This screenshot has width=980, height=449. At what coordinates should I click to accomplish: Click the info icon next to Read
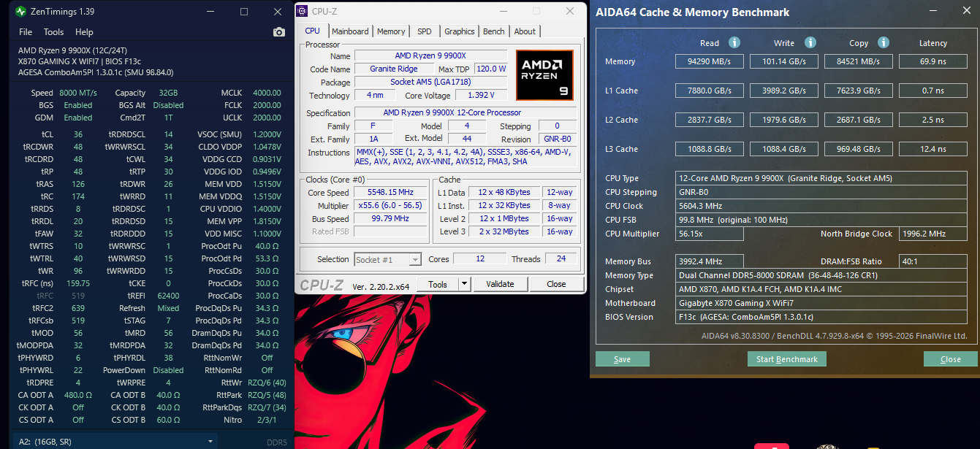coord(734,43)
